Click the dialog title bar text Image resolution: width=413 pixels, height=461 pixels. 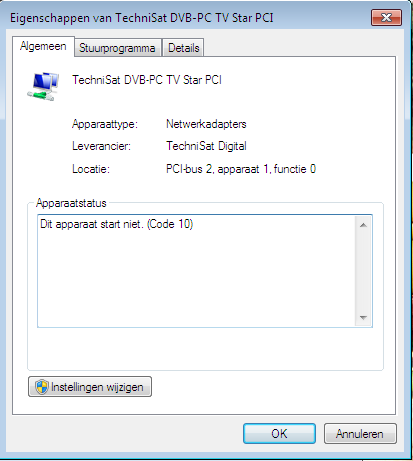click(x=142, y=18)
